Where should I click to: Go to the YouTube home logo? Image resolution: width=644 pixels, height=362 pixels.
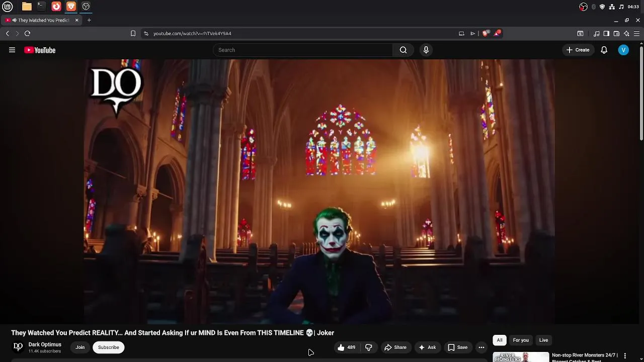pos(40,50)
